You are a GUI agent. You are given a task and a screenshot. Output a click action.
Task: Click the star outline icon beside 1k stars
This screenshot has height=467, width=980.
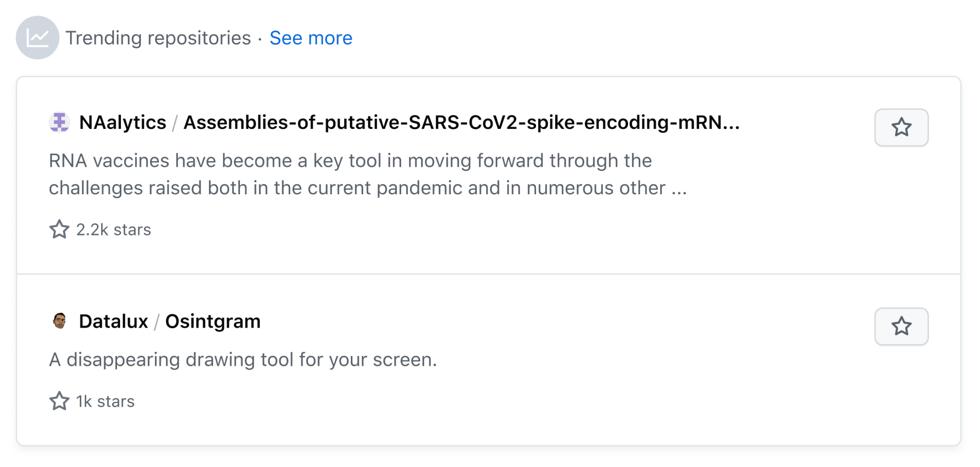[x=59, y=401]
